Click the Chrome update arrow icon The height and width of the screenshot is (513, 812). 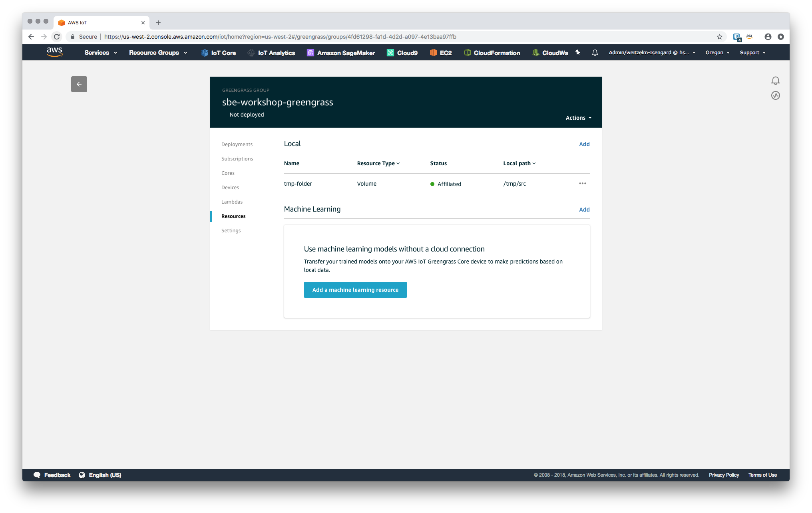(x=780, y=37)
